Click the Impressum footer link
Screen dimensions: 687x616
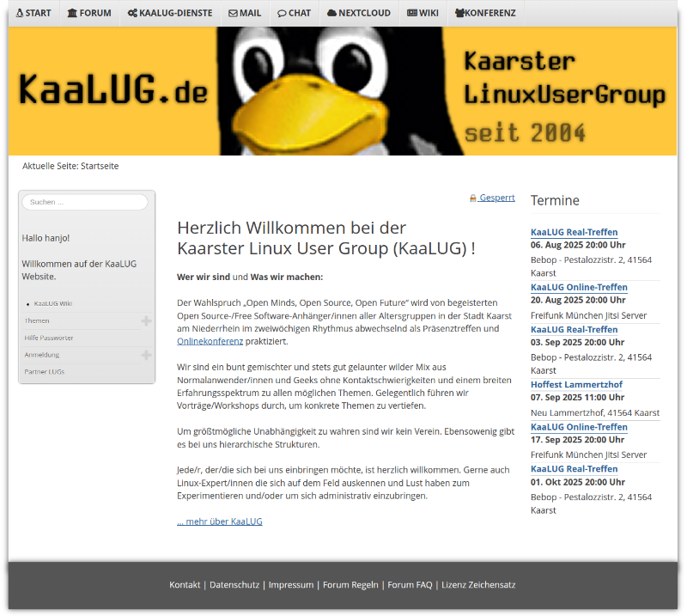point(291,585)
